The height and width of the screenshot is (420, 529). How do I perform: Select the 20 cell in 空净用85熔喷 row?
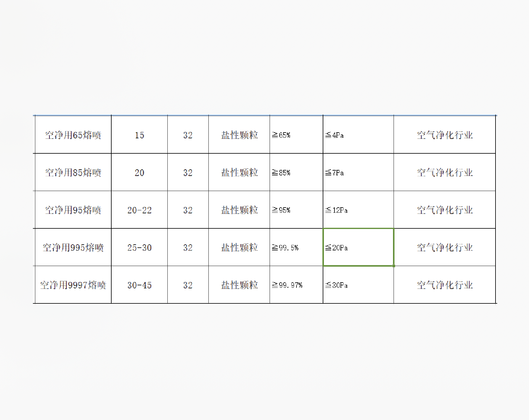pyautogui.click(x=139, y=172)
